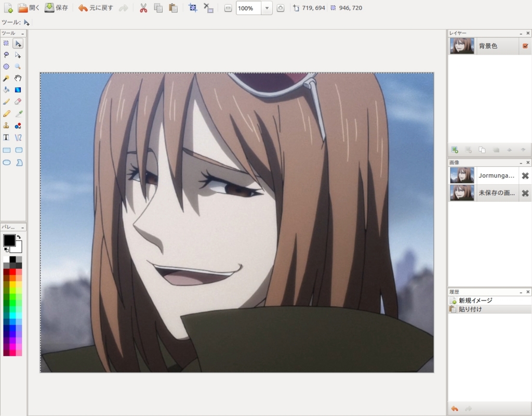This screenshot has height=416, width=532.
Task: Click the swap colors arrow icon
Action: coord(19,237)
